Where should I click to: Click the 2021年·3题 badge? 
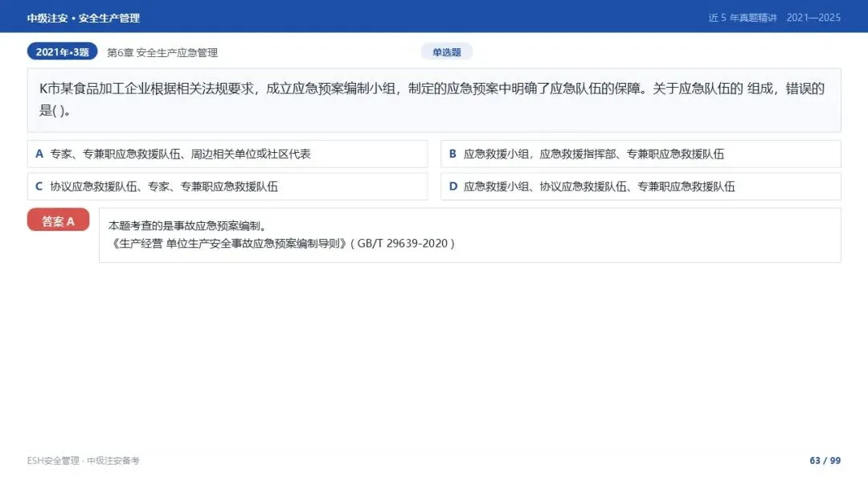[x=62, y=51]
